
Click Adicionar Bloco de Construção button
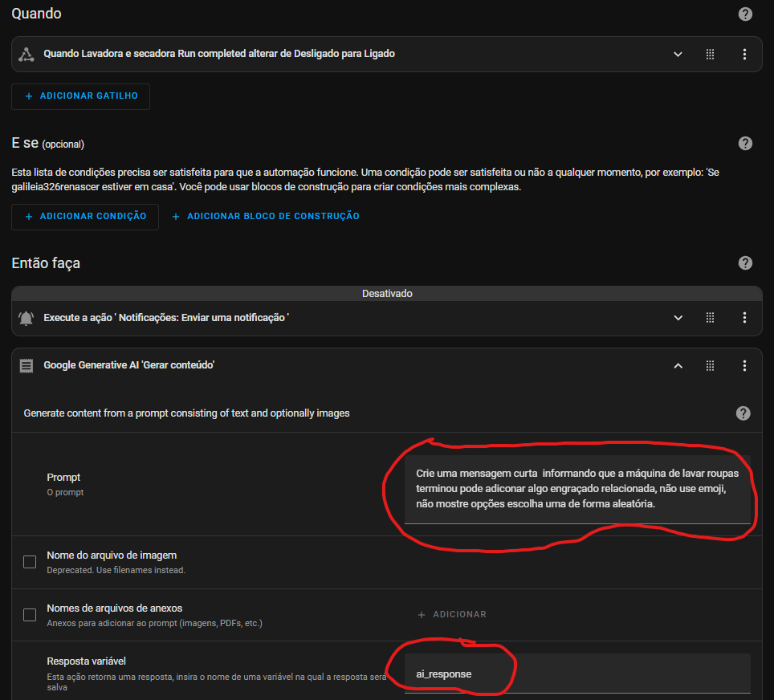(x=266, y=216)
